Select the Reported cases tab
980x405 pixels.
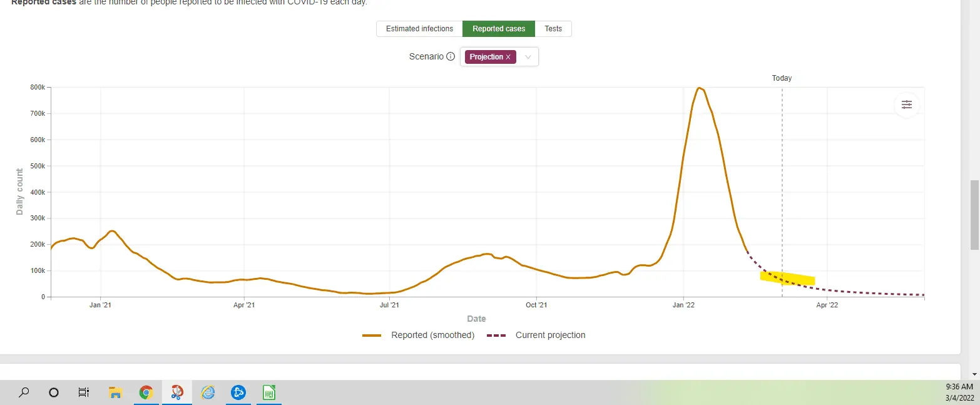point(499,29)
